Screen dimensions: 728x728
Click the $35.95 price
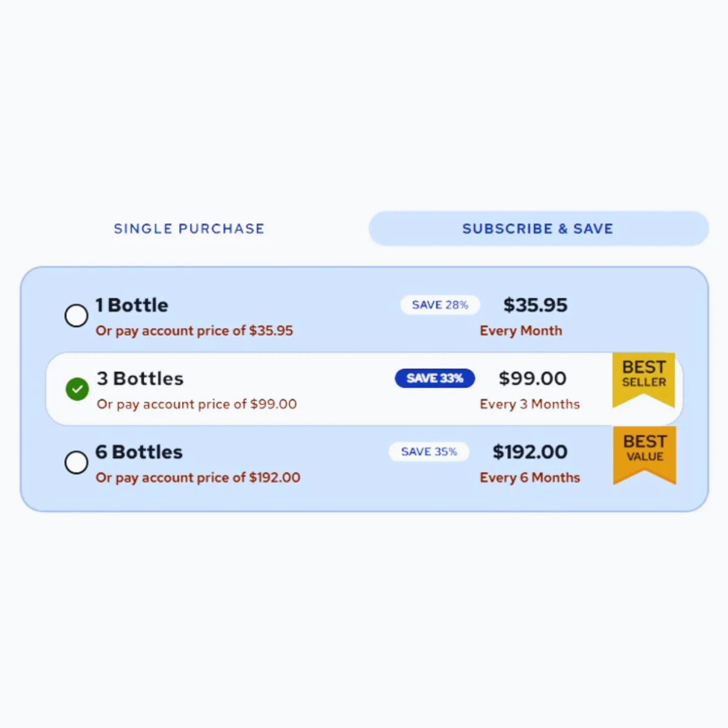coord(536,305)
